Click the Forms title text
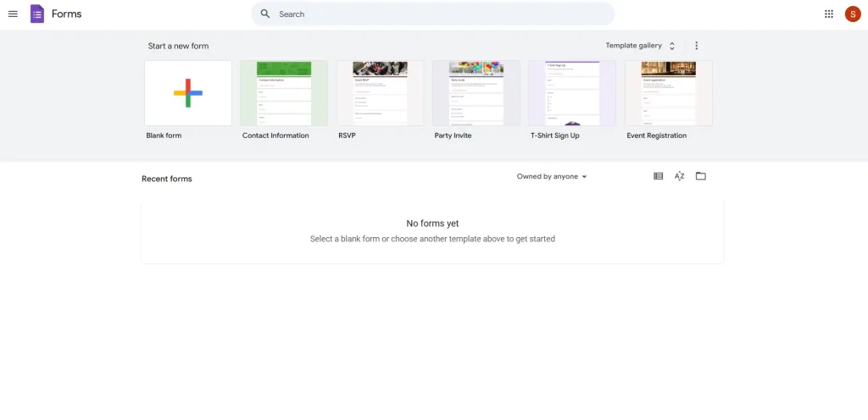This screenshot has height=420, width=868. click(67, 14)
